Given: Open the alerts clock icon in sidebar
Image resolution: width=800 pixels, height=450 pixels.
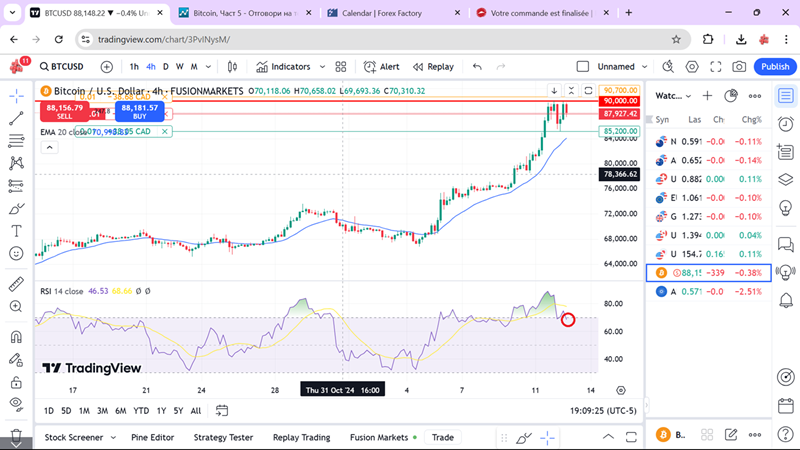Looking at the screenshot, I should (x=786, y=124).
